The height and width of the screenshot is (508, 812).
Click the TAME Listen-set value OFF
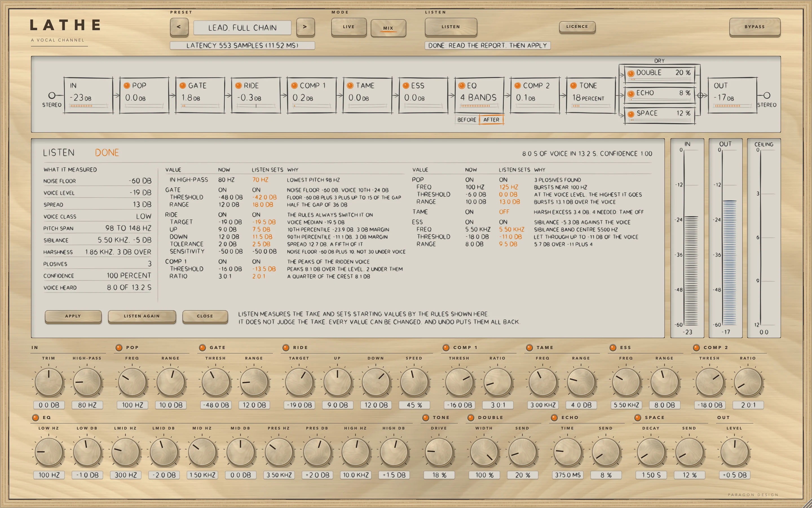click(504, 212)
